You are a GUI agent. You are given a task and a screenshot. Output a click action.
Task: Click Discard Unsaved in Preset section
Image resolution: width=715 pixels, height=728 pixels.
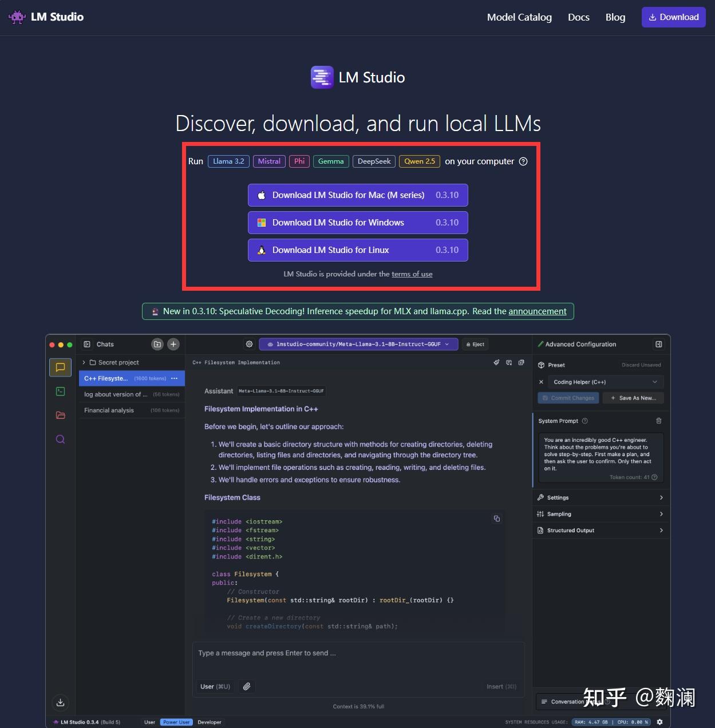[641, 365]
